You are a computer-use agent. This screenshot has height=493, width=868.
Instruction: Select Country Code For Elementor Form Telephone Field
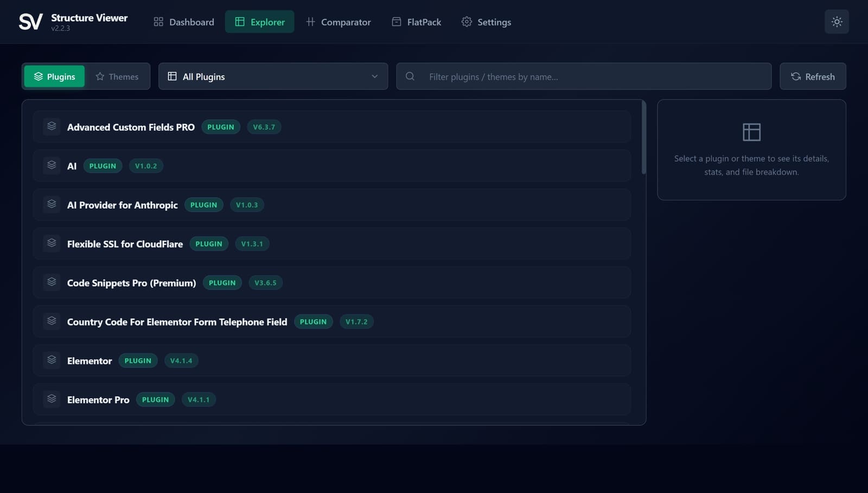tap(177, 322)
